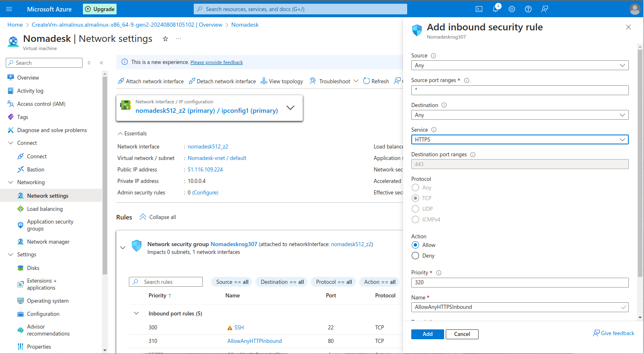Click the Refresh toolbar button

(x=376, y=81)
